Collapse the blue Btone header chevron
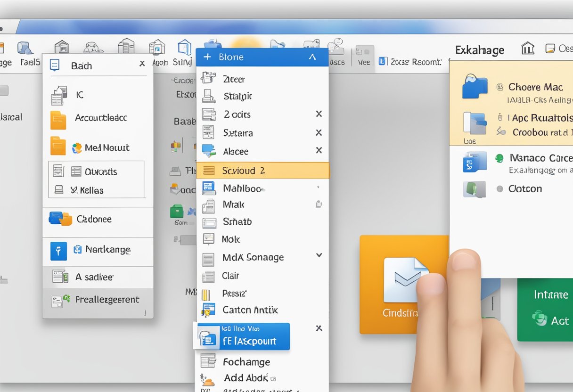Viewport: 573px width, 392px height. [x=312, y=57]
